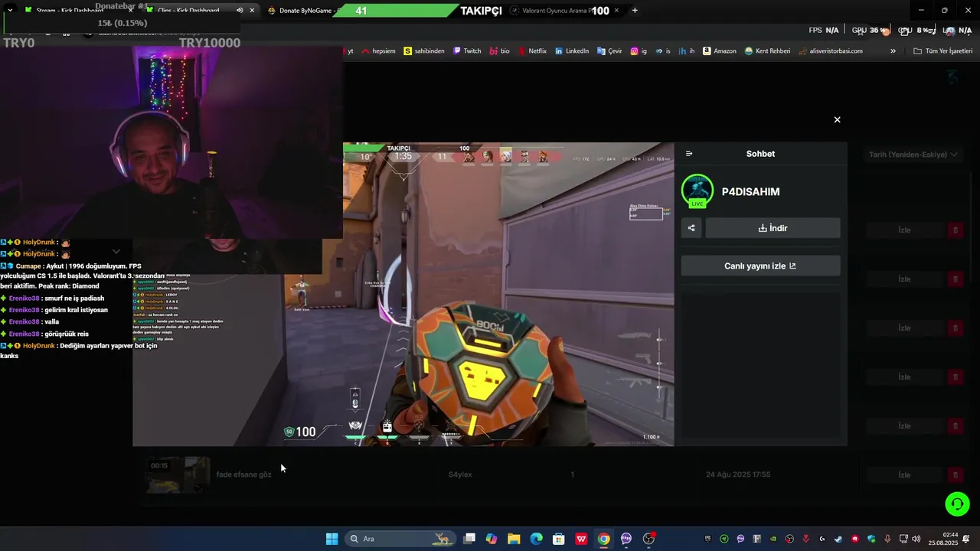This screenshot has width=980, height=551.
Task: Click the fade efsane göz clip title
Action: 243,474
